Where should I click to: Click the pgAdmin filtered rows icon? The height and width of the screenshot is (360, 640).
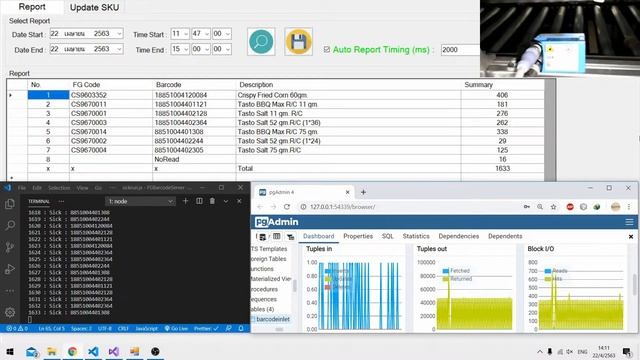[x=291, y=237]
